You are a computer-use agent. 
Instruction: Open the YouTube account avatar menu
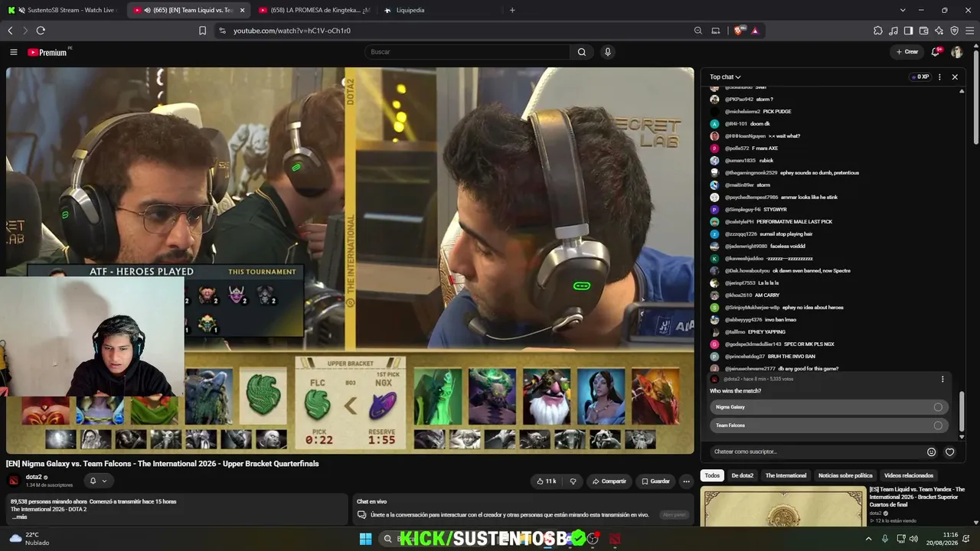click(957, 52)
